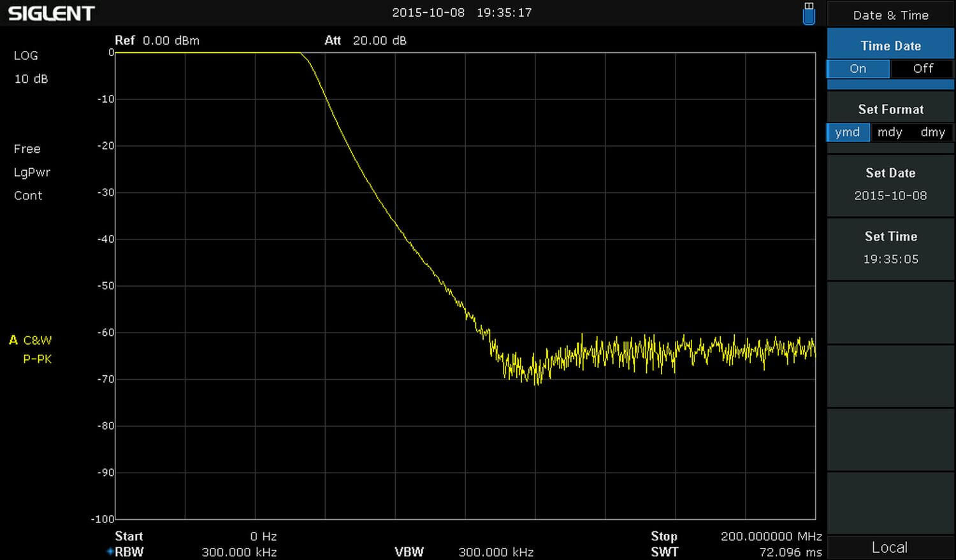
Task: Click the LOG scale label
Action: pyautogui.click(x=26, y=56)
